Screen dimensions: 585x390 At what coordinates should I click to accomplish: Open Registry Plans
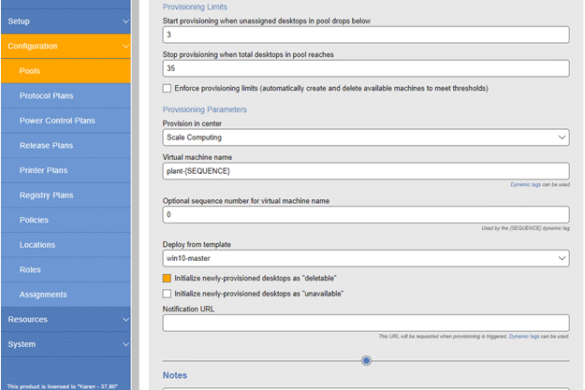click(66, 195)
